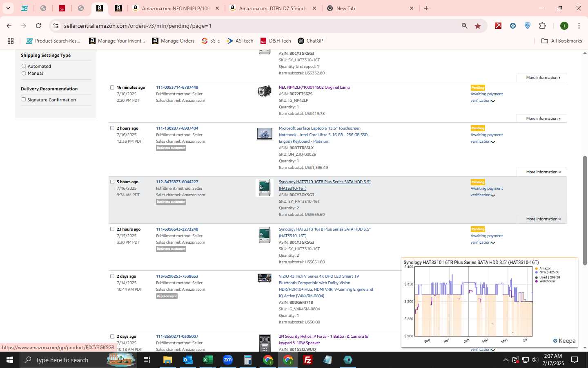Check the 2 days ago 10:44 AM order
This screenshot has width=588, height=368.
112,276
